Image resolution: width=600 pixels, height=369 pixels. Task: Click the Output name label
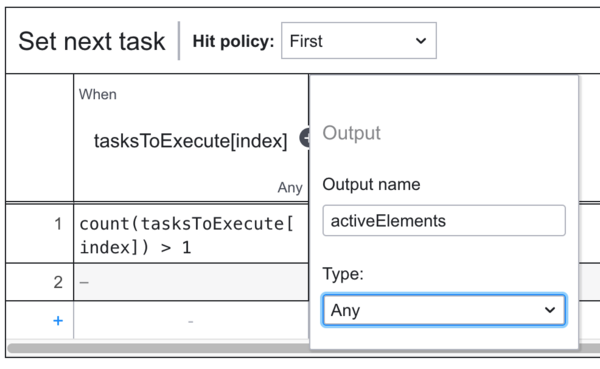371,184
